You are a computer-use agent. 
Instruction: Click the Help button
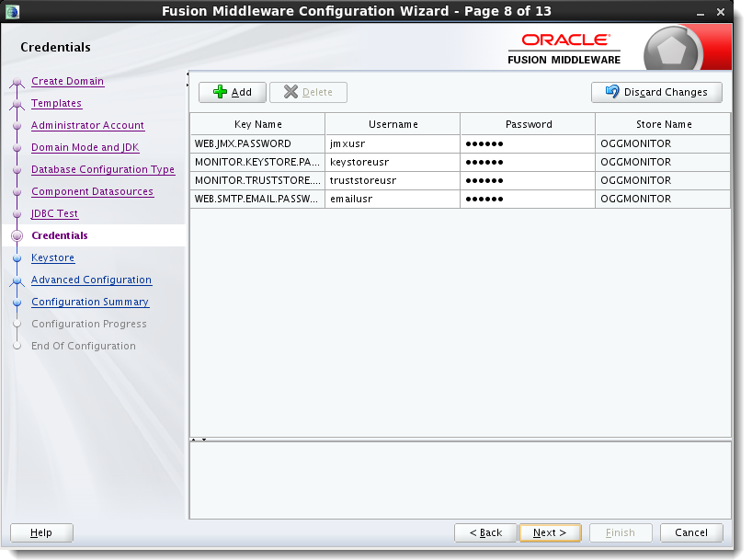coord(41,532)
